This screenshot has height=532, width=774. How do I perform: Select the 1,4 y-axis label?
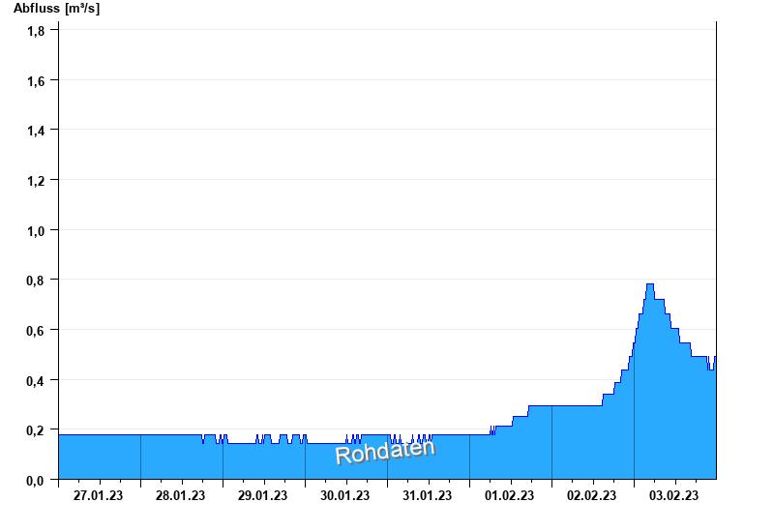36,131
